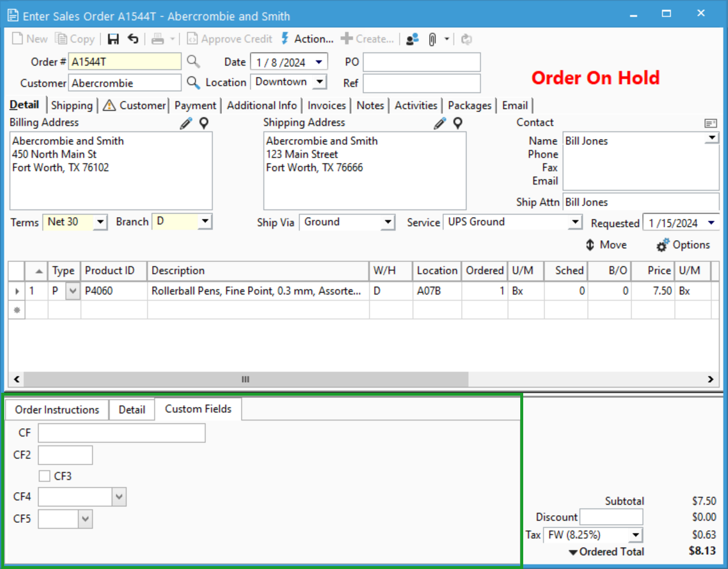Open the Service UPS Ground dropdown

pos(575,222)
